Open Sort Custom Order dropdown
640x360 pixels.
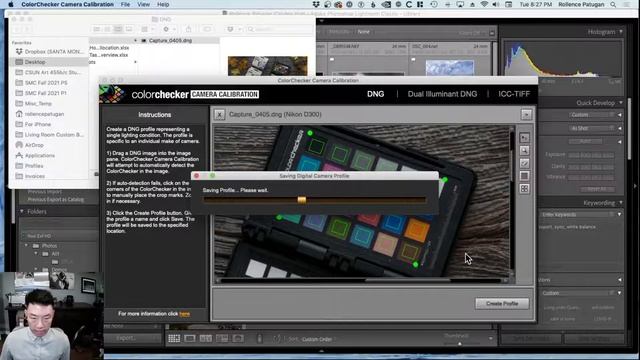click(317, 339)
